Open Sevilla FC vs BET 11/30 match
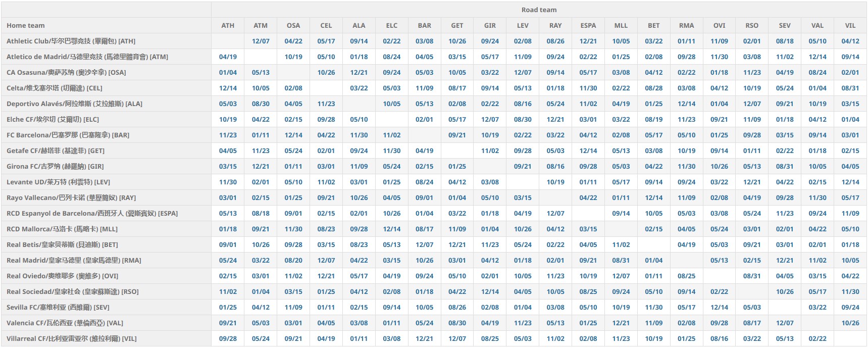 (653, 307)
